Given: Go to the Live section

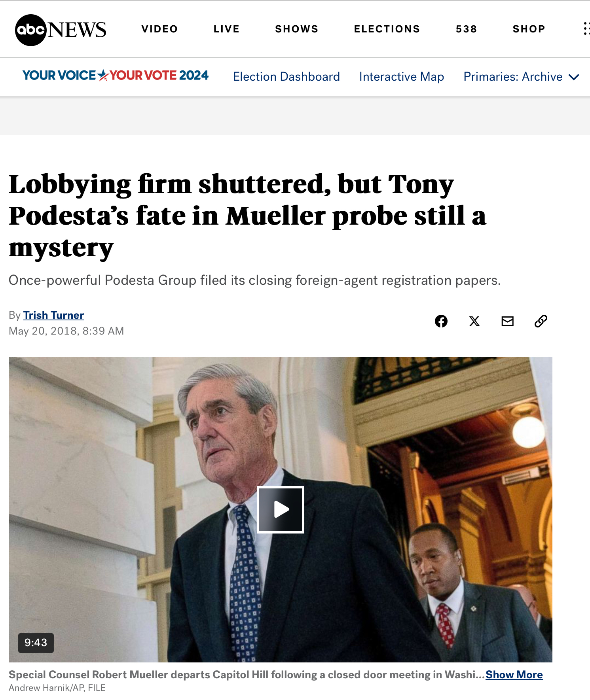Looking at the screenshot, I should click(227, 29).
